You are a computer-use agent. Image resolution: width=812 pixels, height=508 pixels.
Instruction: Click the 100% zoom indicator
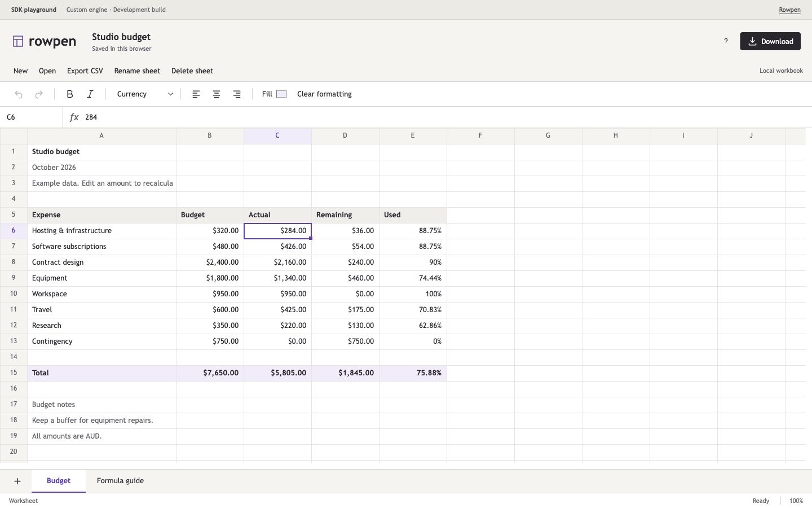point(796,501)
